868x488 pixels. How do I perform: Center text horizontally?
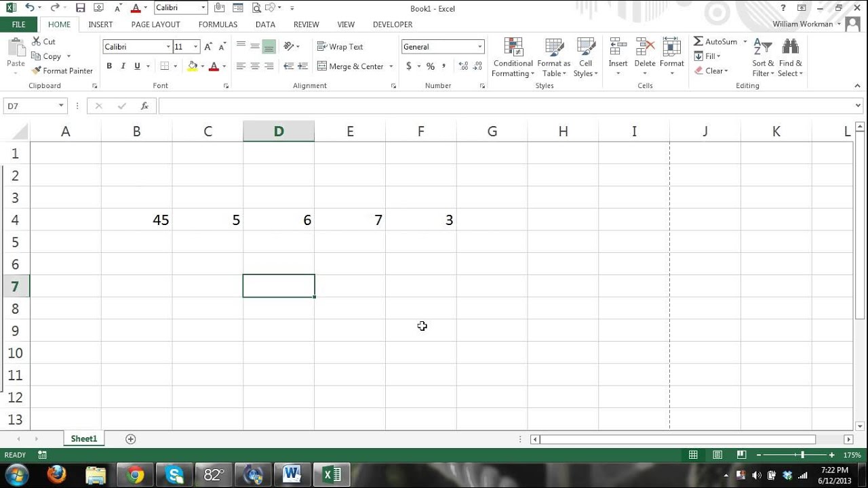pyautogui.click(x=255, y=66)
